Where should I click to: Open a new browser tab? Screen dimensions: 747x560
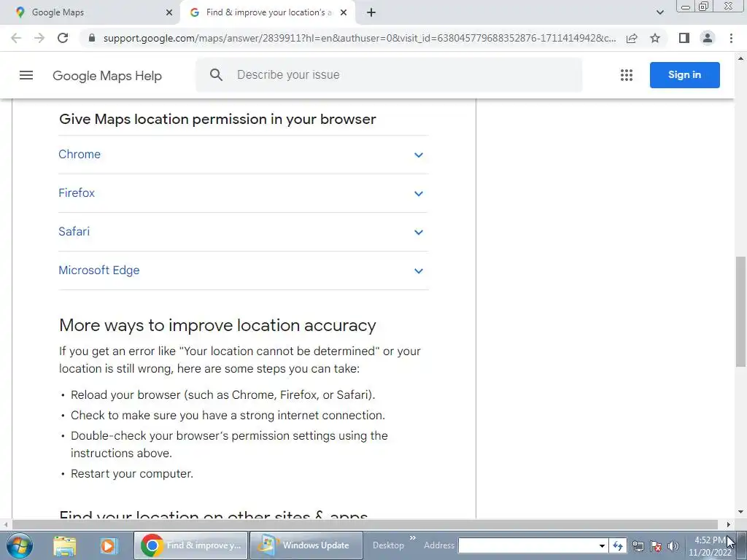coord(371,12)
